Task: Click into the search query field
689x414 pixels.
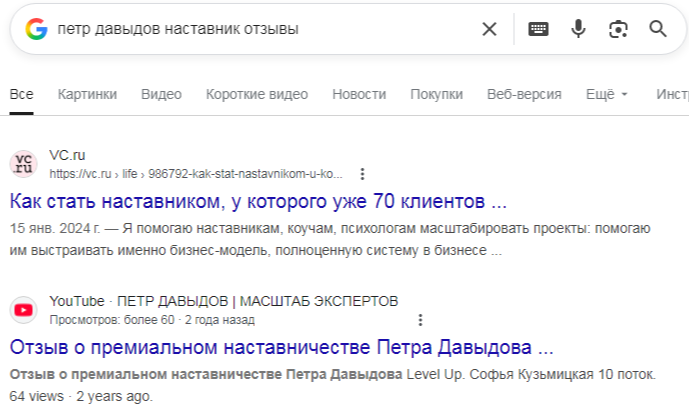Action: pyautogui.click(x=264, y=29)
